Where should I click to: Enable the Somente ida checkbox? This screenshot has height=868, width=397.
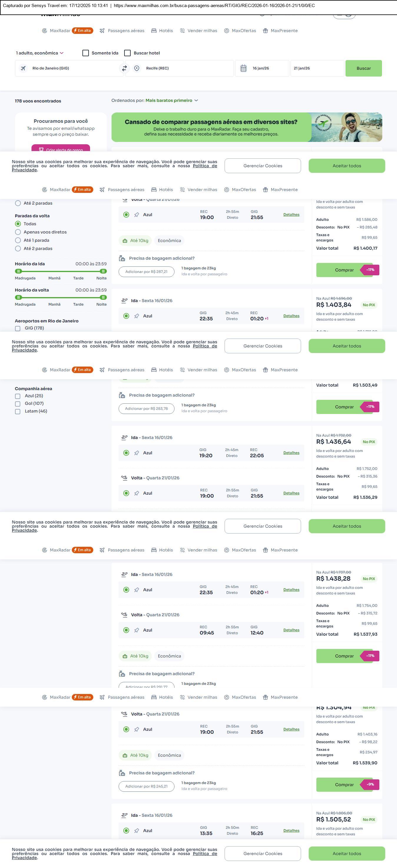(x=86, y=53)
